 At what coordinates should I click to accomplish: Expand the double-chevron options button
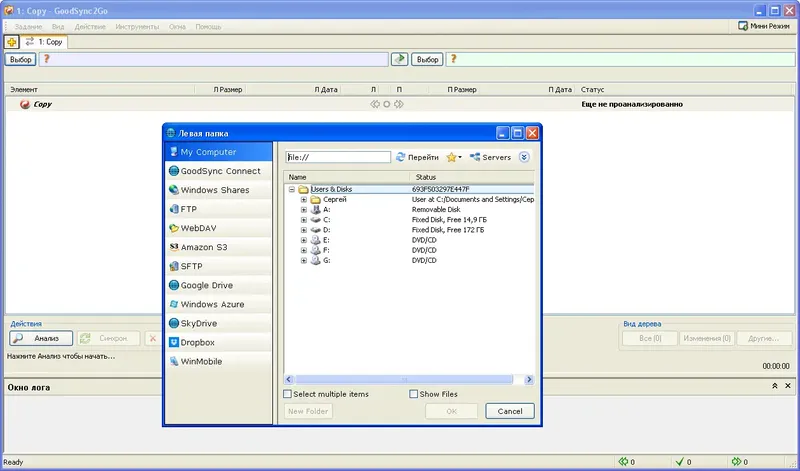pos(524,157)
